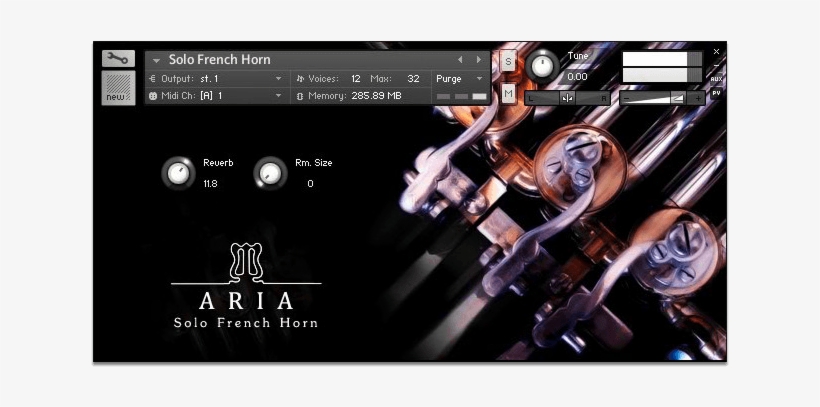Click the Max voices value 32
The width and height of the screenshot is (820, 407).
(x=413, y=79)
